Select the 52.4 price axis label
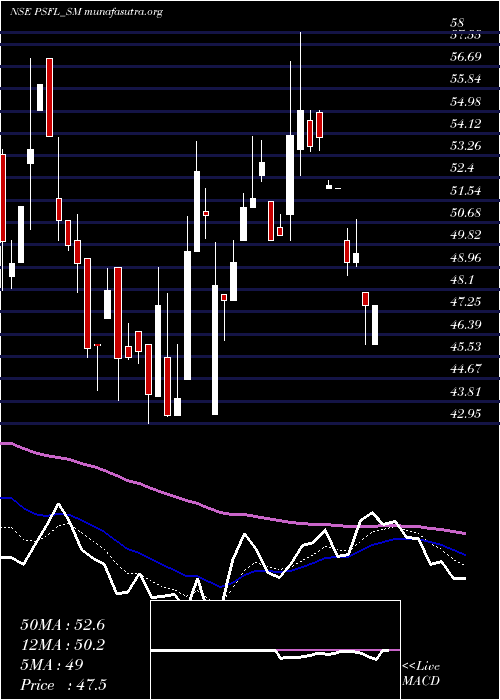The height and width of the screenshot is (700, 500). (462, 168)
